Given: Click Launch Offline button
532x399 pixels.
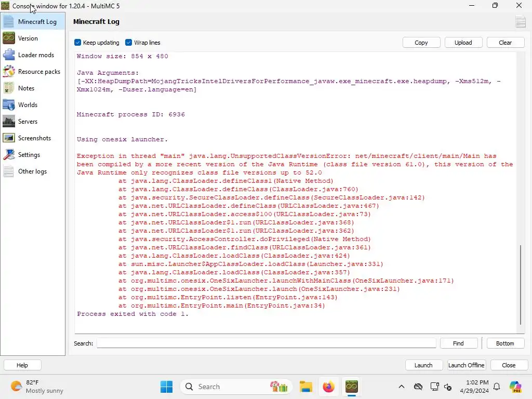Looking at the screenshot, I should (467, 365).
